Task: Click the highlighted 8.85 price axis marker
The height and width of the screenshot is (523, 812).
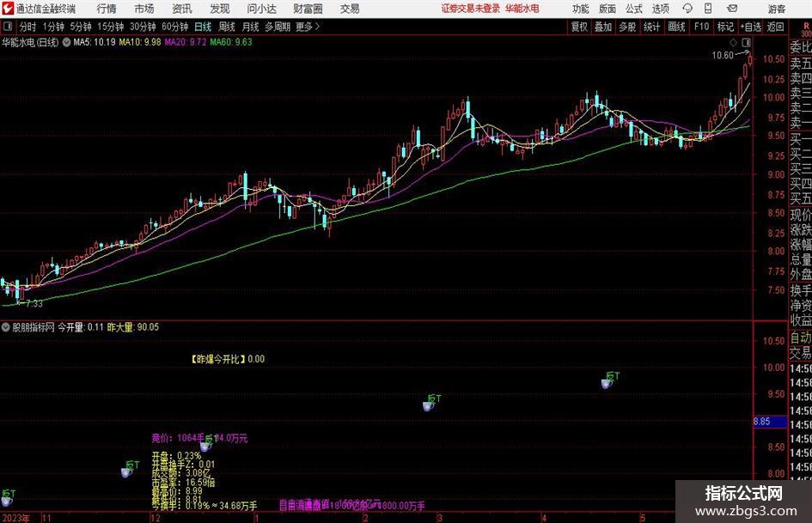Action: tap(770, 422)
